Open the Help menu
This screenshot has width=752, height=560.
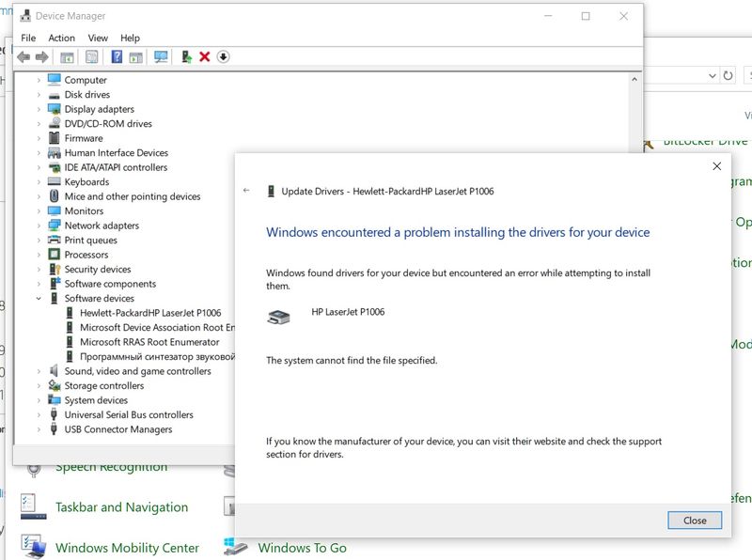tap(130, 38)
